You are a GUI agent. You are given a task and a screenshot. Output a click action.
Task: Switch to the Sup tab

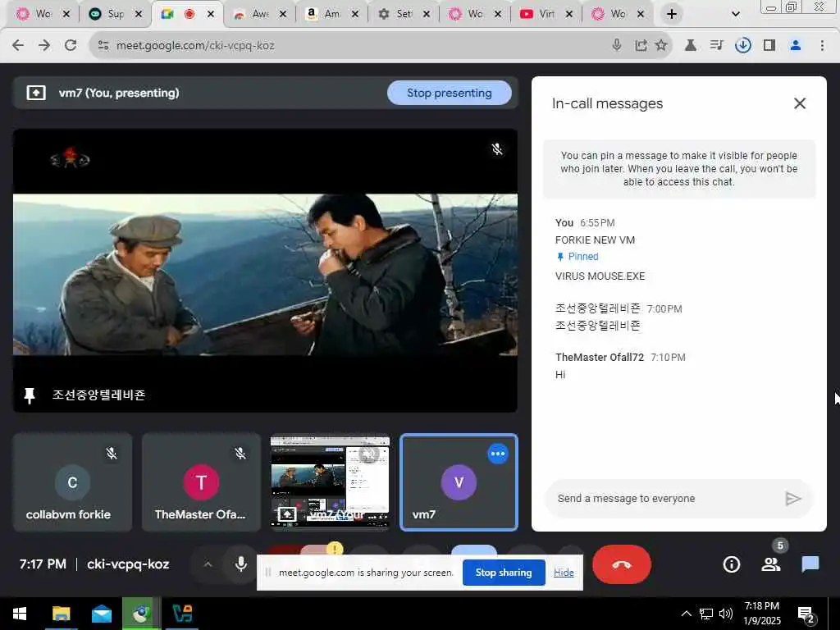click(x=107, y=15)
